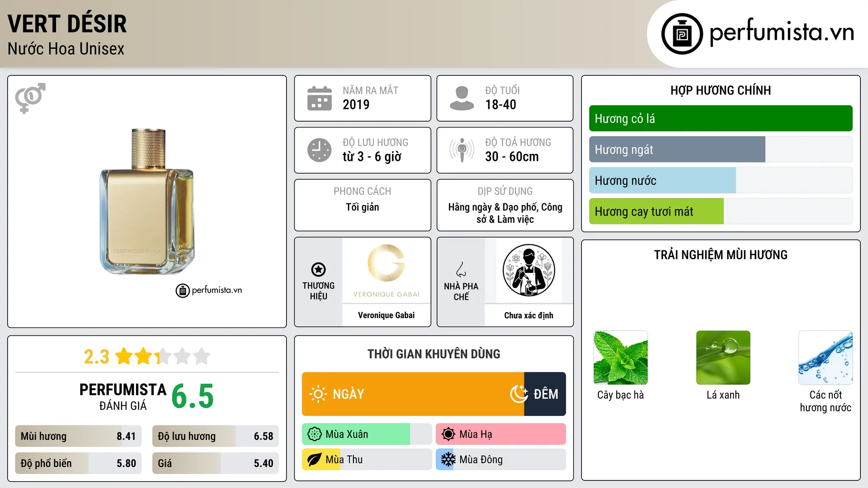Click the Tối giản style value

tap(362, 207)
